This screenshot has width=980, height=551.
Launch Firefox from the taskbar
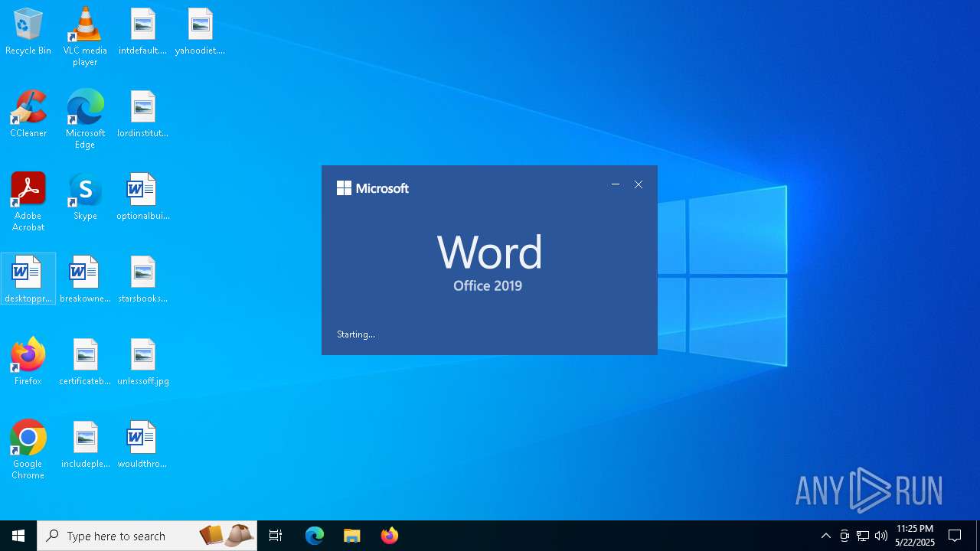(x=389, y=536)
